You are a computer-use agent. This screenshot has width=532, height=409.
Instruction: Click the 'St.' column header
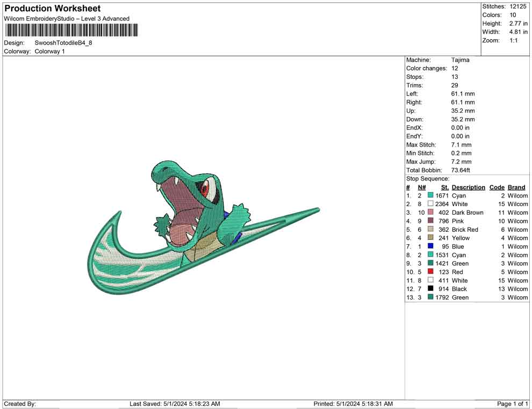(x=445, y=187)
